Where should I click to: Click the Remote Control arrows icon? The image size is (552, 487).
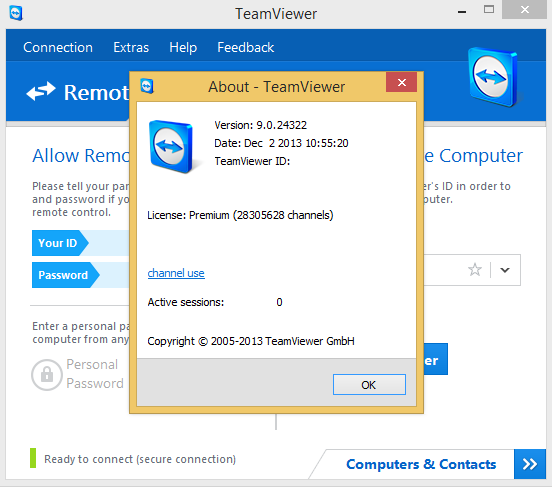[x=41, y=91]
